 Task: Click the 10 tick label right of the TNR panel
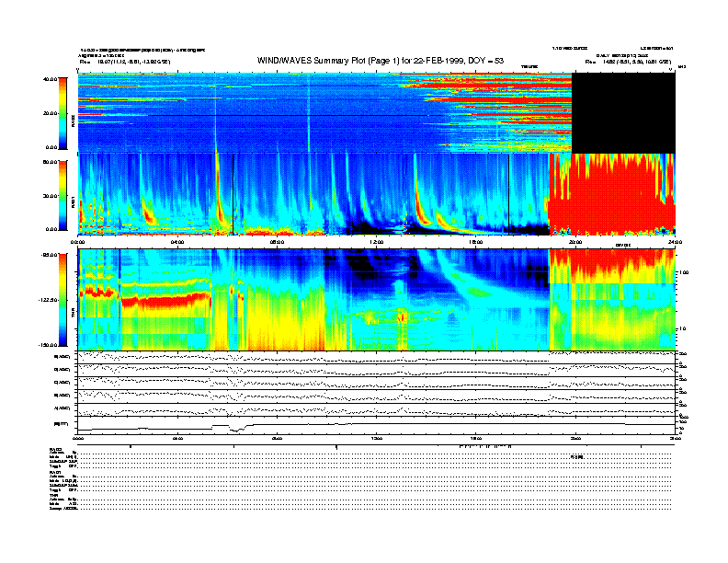point(683,328)
